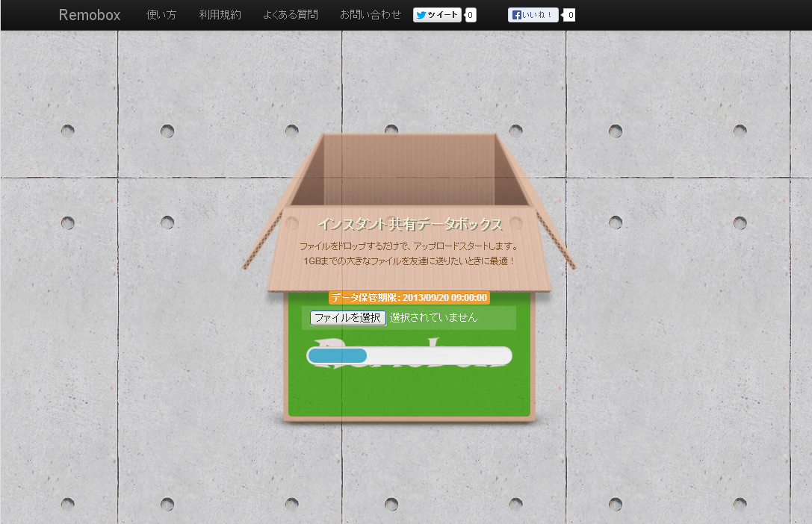Viewport: 812px width, 524px height.
Task: Open the 使い方 navigation item
Action: coord(161,15)
